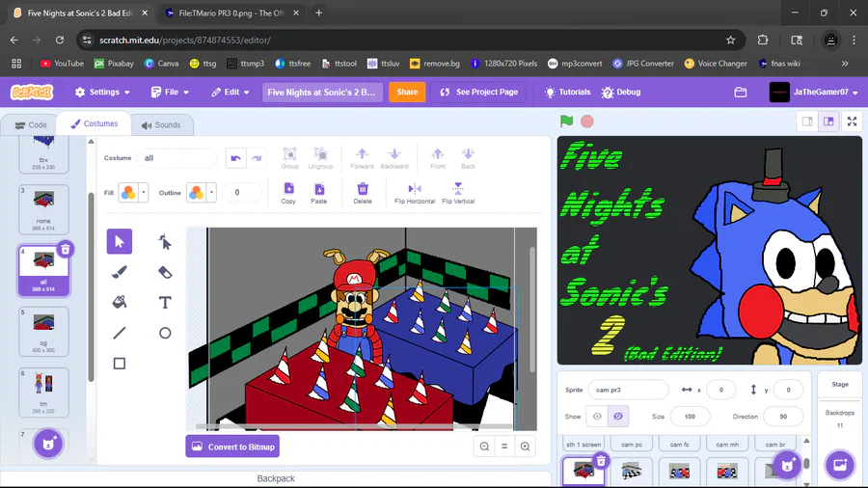Screen dimensions: 868x488
Task: Switch to large stage layout
Action: 828,122
